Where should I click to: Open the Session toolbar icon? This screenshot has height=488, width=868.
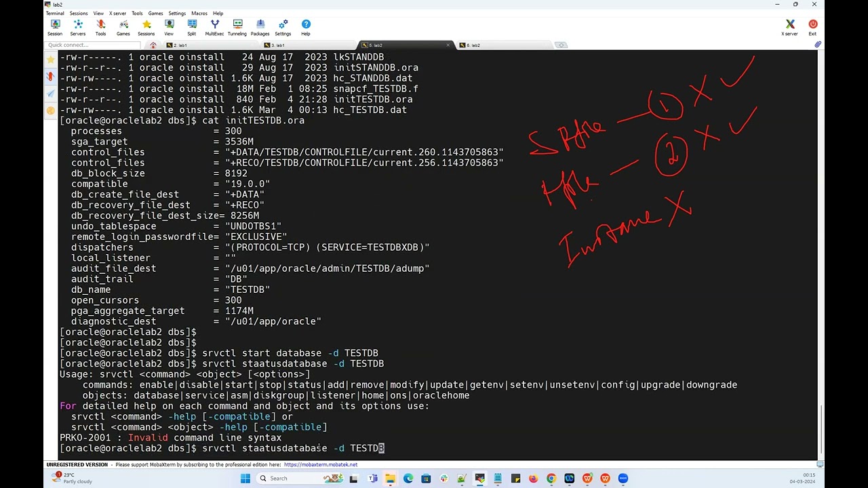tap(55, 27)
